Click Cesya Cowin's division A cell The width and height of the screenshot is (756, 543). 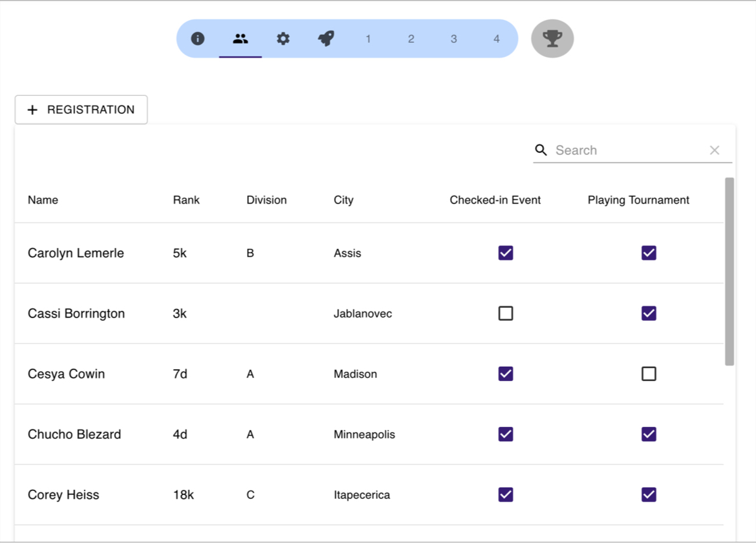tap(250, 374)
